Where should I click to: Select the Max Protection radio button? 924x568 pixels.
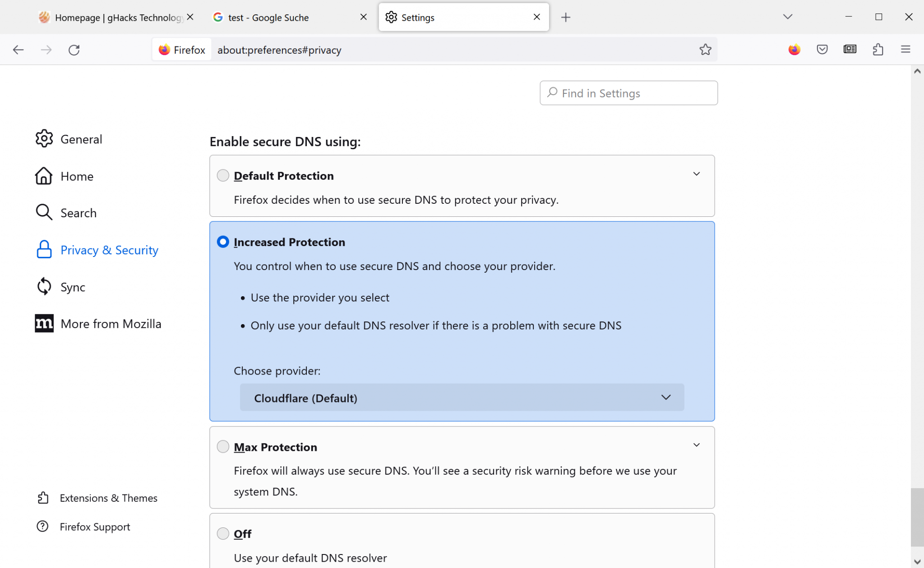pyautogui.click(x=223, y=447)
